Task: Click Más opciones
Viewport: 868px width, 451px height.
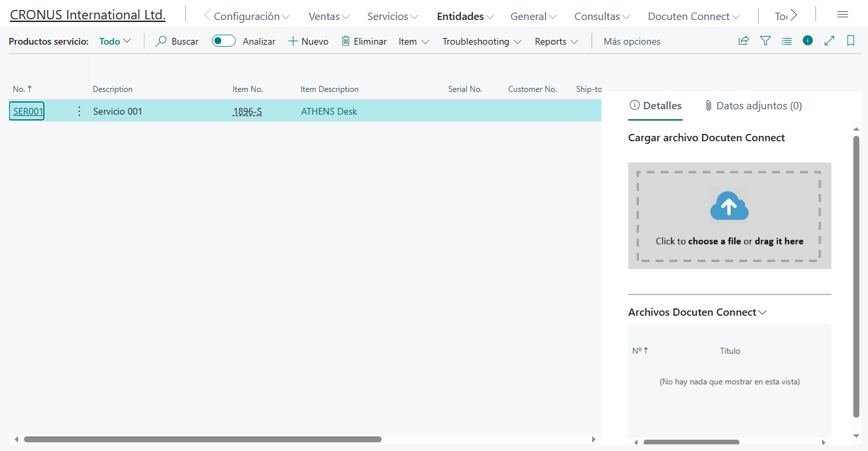Action: click(631, 41)
